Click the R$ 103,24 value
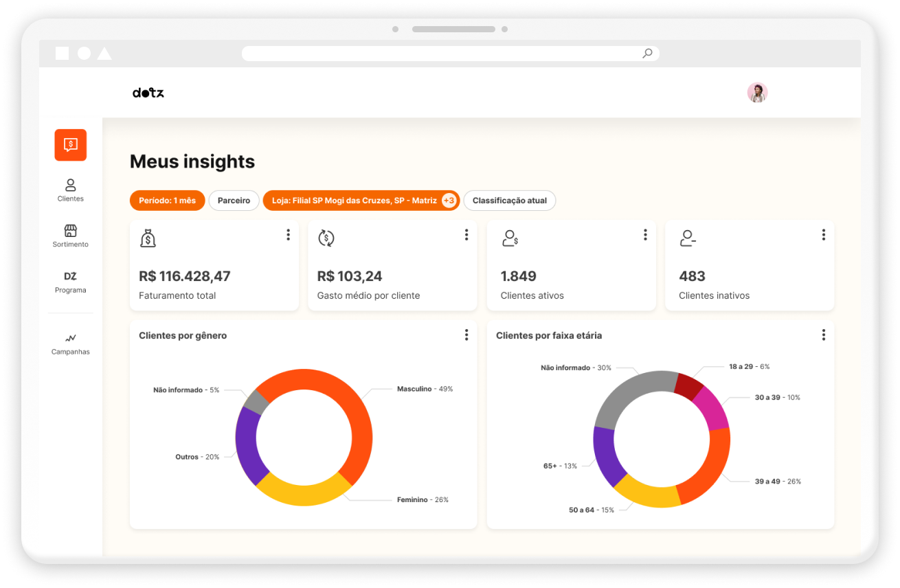Viewport: 900px width, 588px height. coord(350,276)
